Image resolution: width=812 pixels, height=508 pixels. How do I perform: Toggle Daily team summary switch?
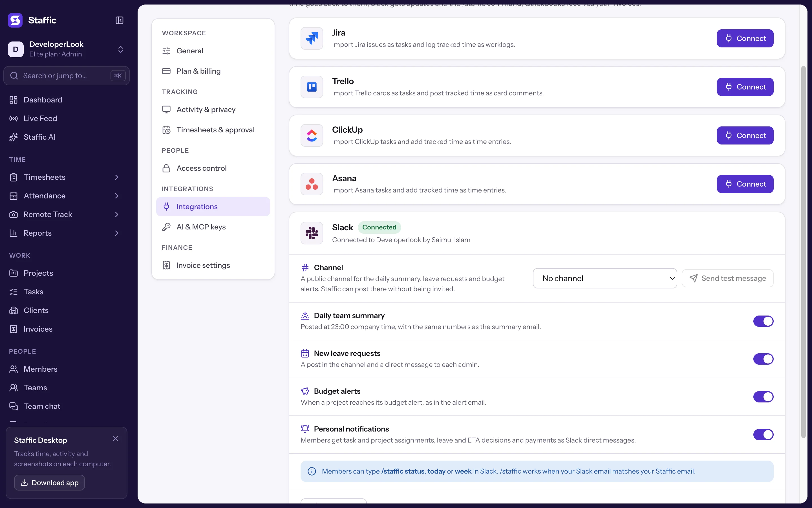(763, 321)
